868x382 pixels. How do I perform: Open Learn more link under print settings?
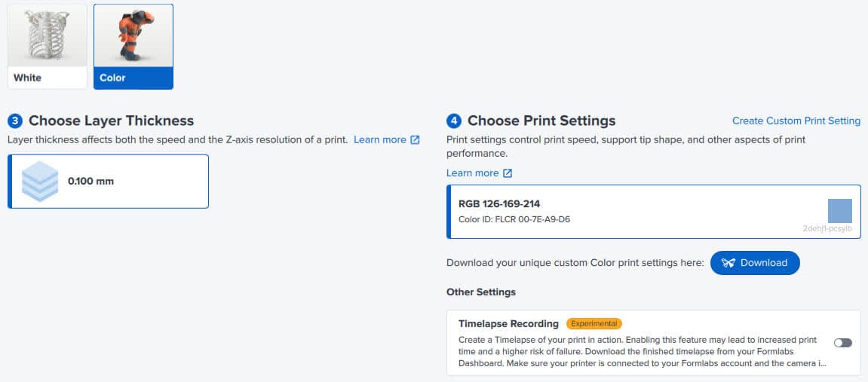click(472, 173)
